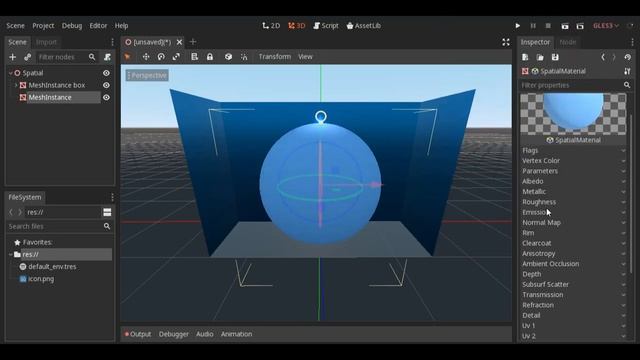Open the Help menu

(121, 26)
